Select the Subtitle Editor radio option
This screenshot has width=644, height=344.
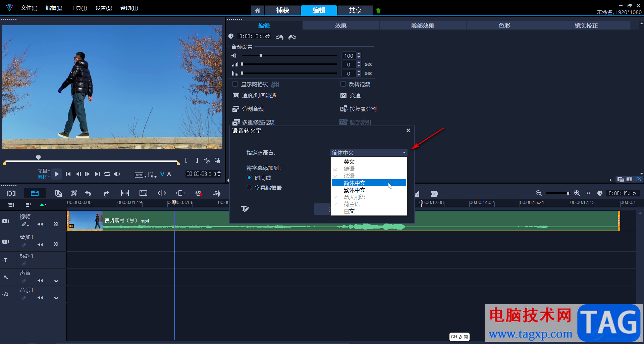tap(249, 187)
